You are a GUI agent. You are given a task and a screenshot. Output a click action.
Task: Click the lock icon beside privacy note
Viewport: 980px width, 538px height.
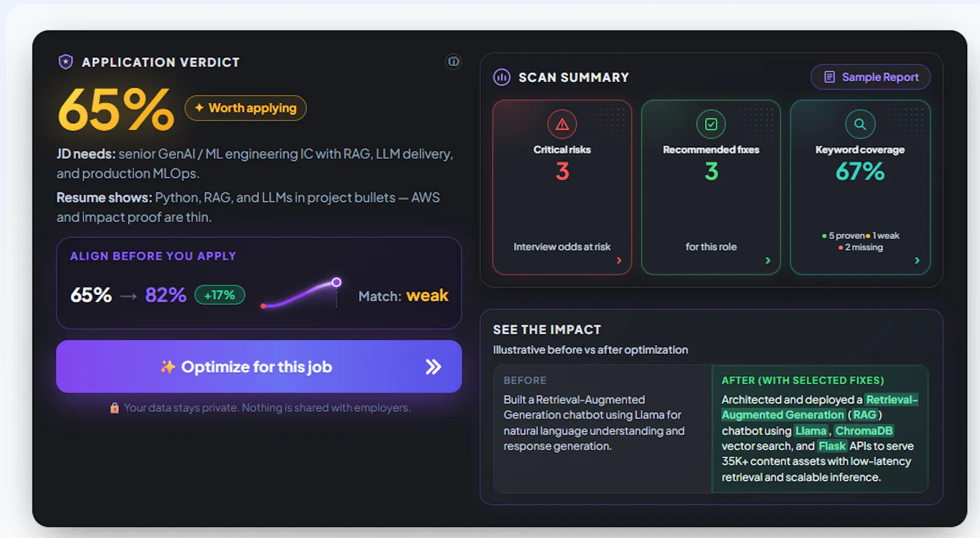(115, 408)
